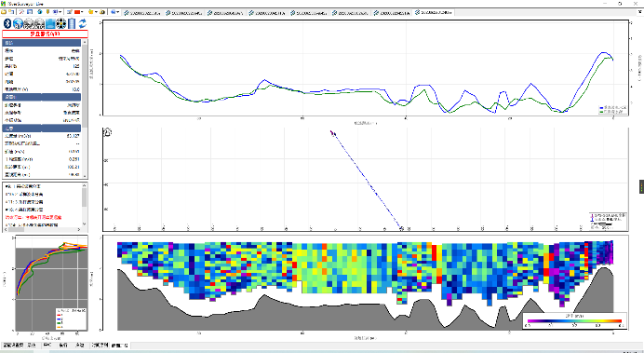Click the film reel recording icon
The width and height of the screenshot is (644, 353).
[x=61, y=23]
